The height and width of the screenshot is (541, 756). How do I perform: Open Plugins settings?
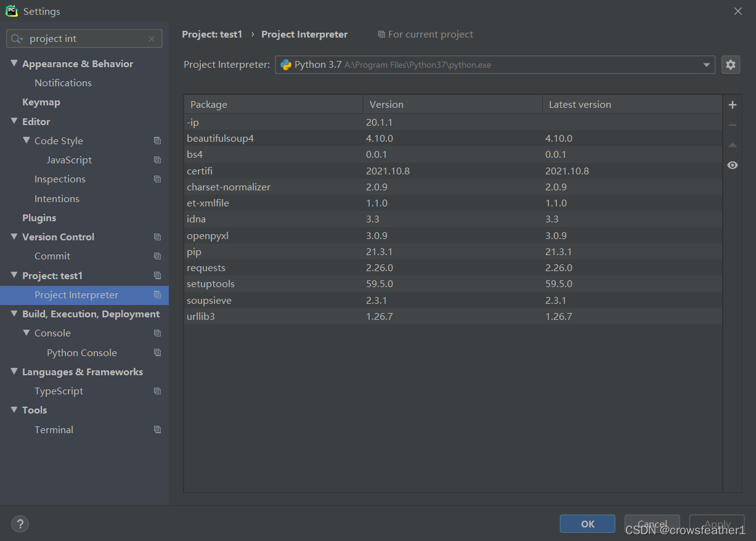39,218
